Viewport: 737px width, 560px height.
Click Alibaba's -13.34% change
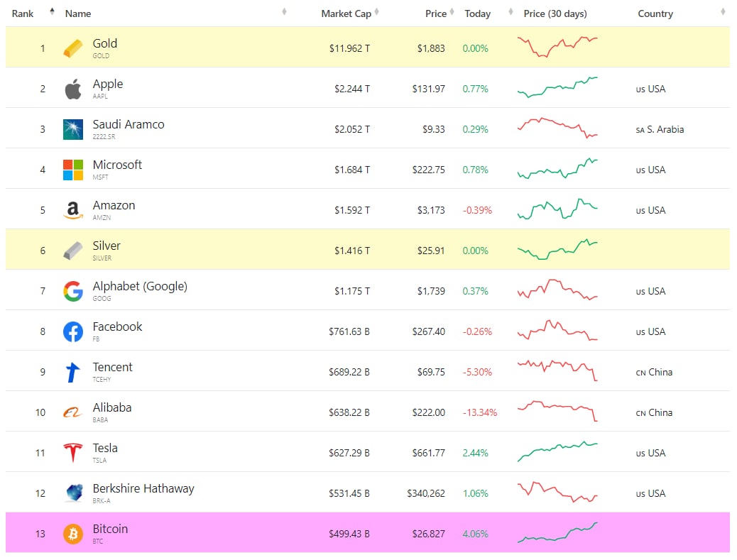click(x=479, y=412)
